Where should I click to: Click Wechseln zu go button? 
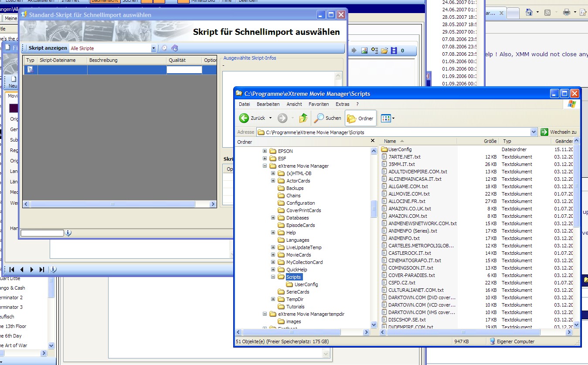pos(559,132)
